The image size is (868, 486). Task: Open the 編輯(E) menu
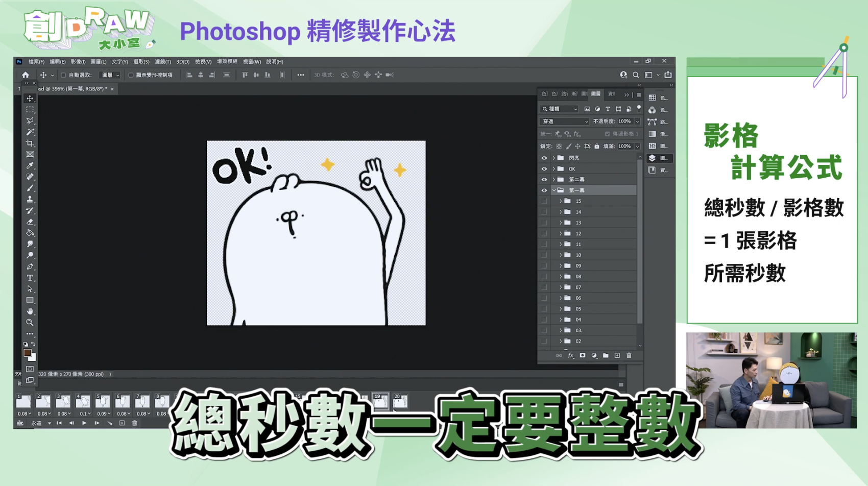click(x=57, y=62)
